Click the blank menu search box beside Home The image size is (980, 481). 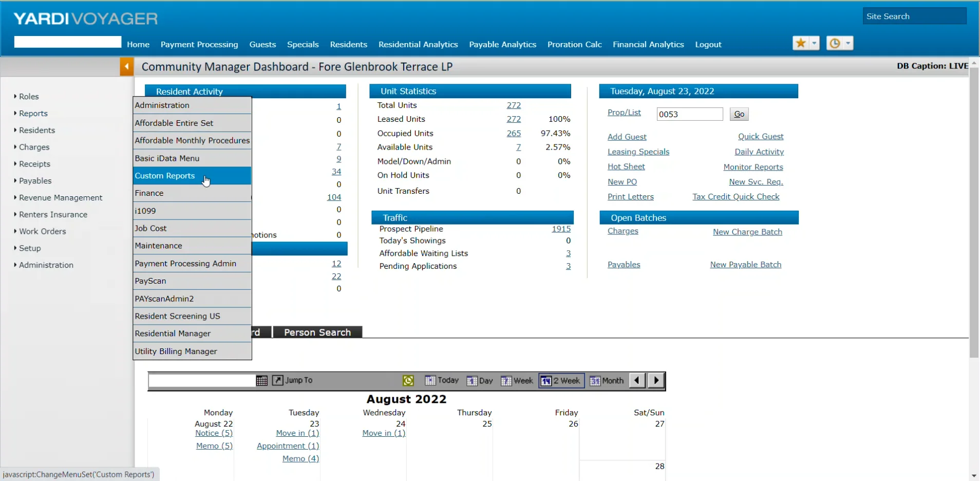pos(68,42)
